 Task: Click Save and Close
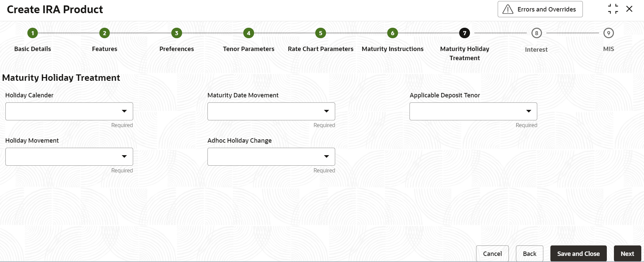[578, 254]
